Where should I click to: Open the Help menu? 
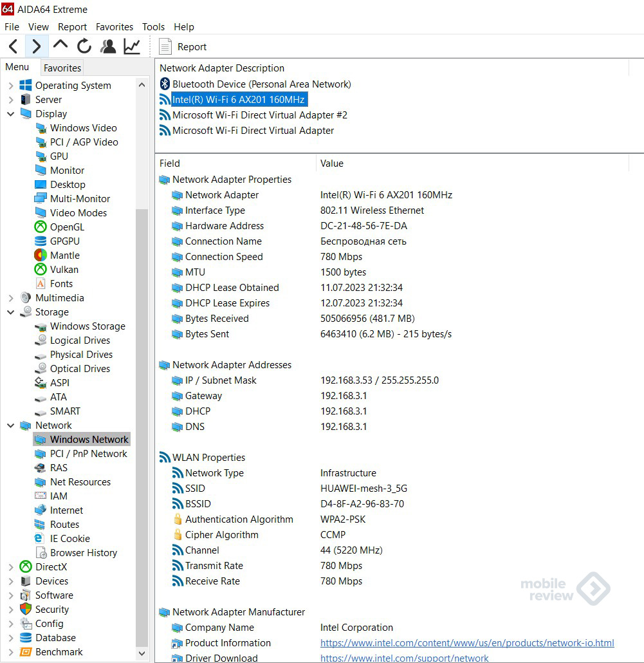184,26
